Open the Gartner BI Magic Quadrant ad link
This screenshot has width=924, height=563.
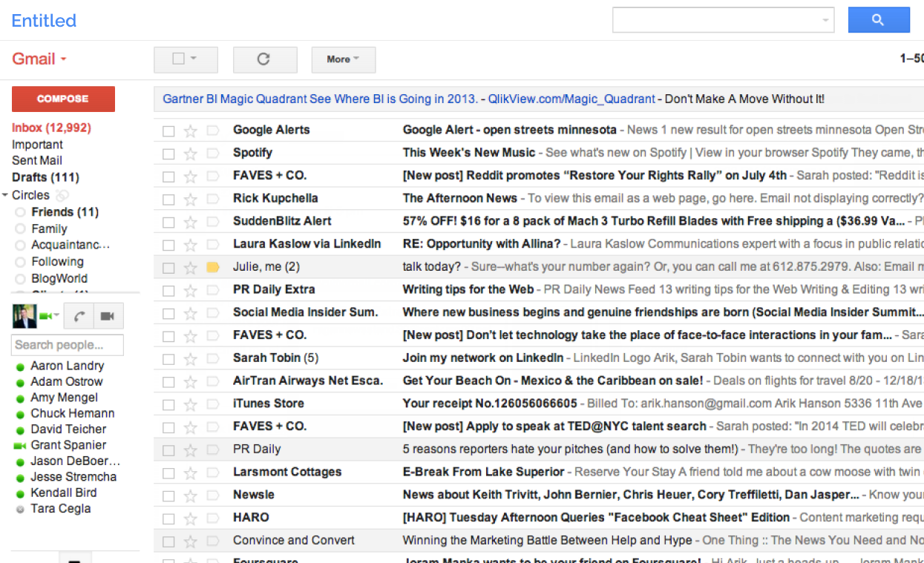321,99
